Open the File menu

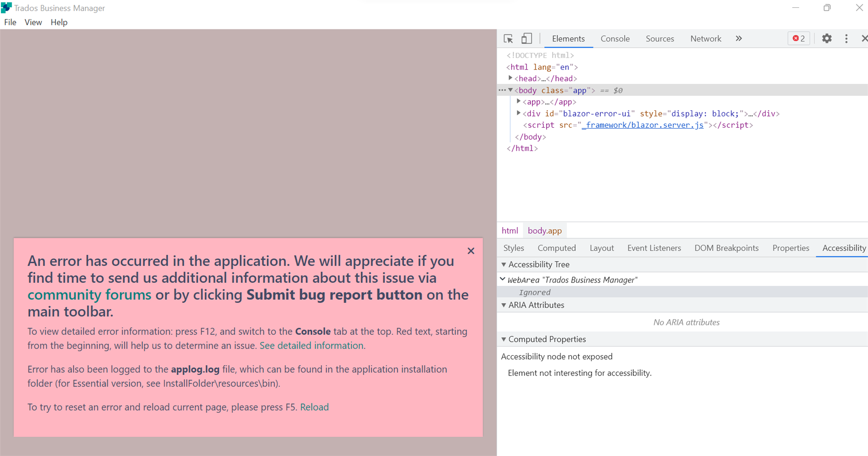pos(10,22)
